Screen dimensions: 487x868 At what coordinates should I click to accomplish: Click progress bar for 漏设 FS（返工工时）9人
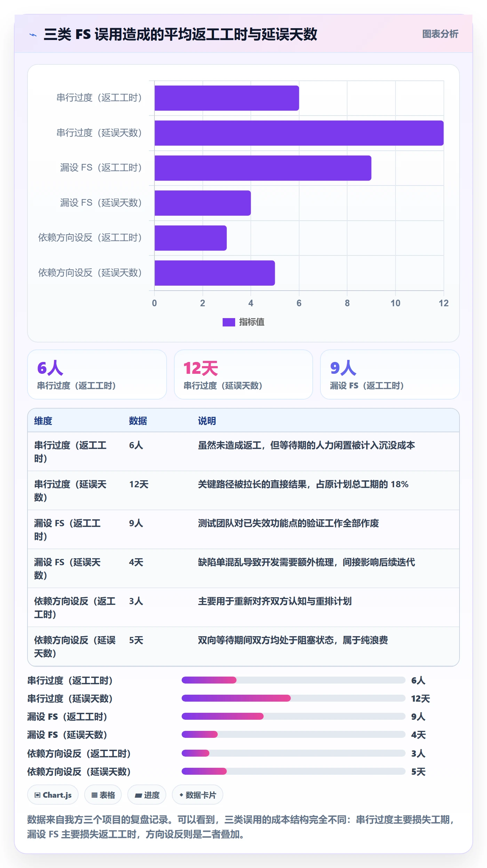tap(293, 716)
